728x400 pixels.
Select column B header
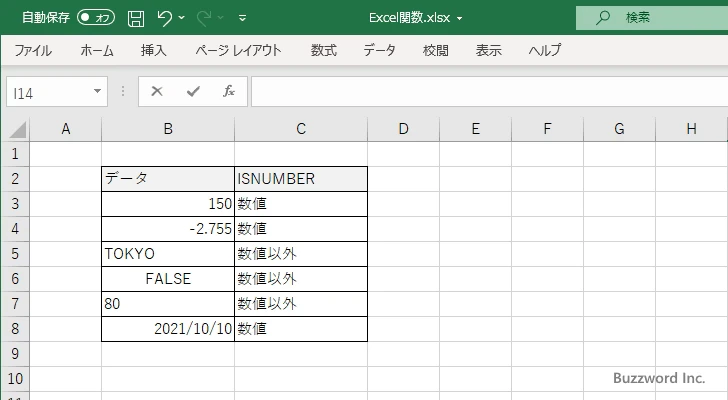[x=168, y=129]
